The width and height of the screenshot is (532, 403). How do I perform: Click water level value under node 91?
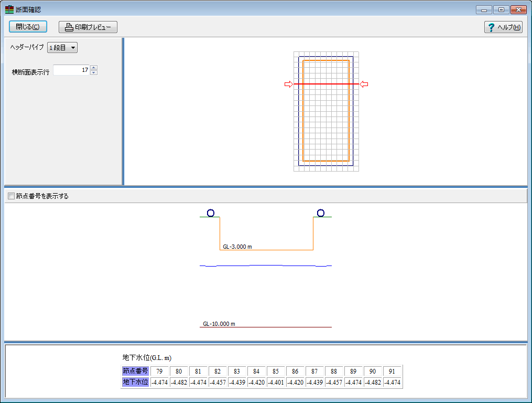click(x=392, y=382)
